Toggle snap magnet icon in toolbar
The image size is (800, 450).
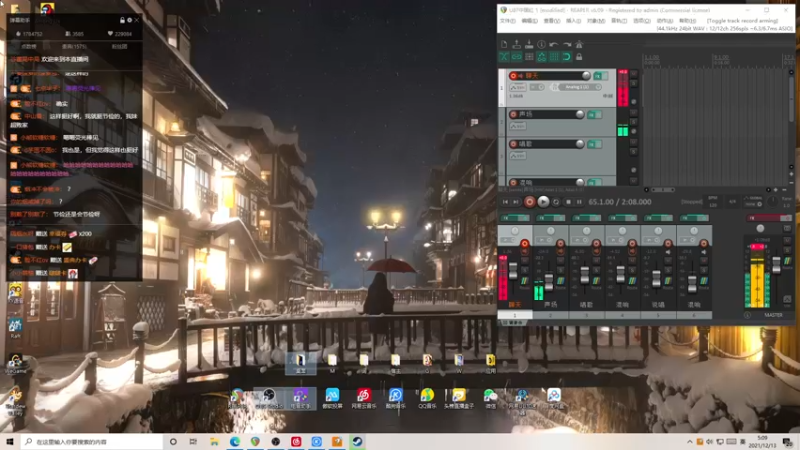(x=566, y=57)
